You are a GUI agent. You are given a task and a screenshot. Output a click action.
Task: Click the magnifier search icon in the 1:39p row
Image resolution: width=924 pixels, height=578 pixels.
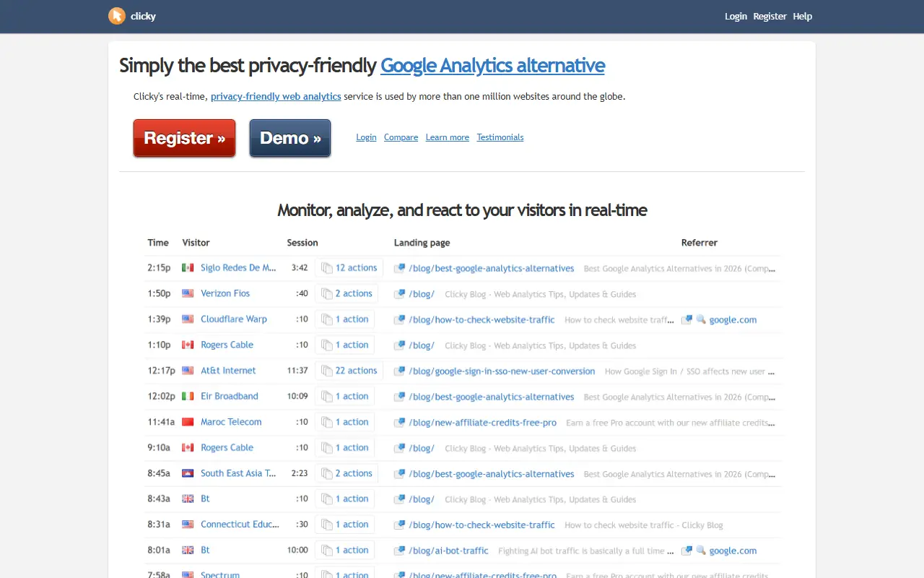701,319
